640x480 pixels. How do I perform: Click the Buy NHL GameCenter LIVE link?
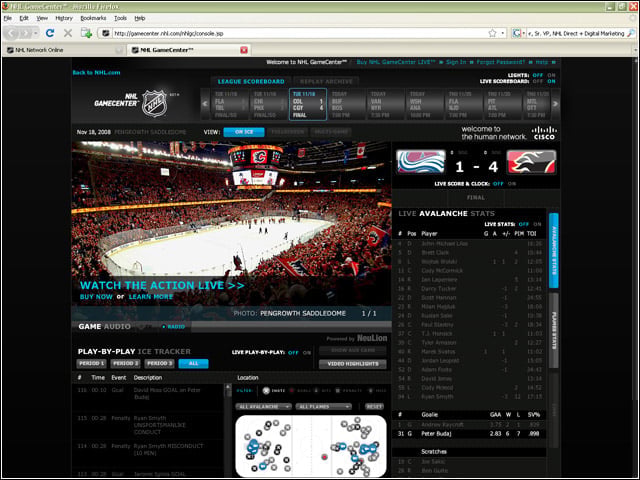pyautogui.click(x=396, y=62)
